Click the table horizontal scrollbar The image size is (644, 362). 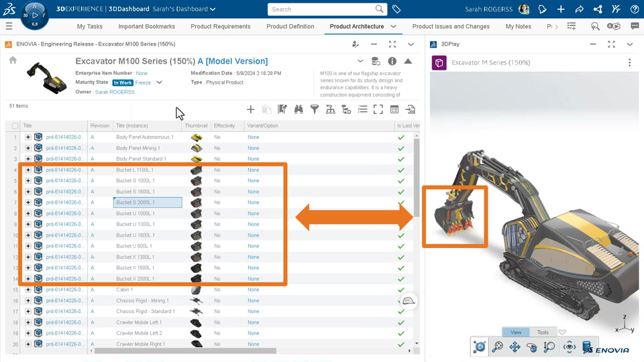(185, 351)
